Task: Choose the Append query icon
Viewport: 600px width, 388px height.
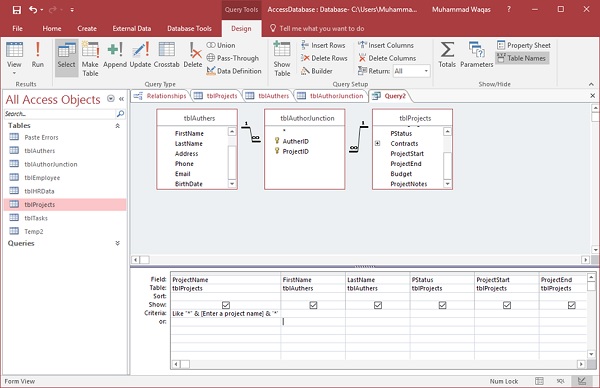Action: point(115,55)
